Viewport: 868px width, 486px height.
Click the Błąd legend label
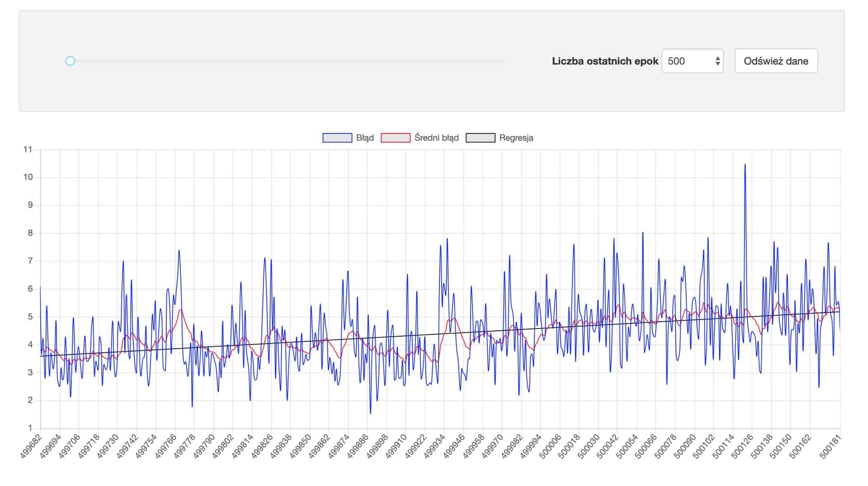click(365, 138)
